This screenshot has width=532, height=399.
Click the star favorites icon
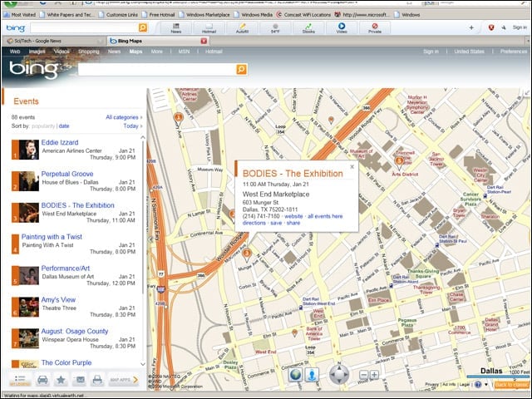61,380
